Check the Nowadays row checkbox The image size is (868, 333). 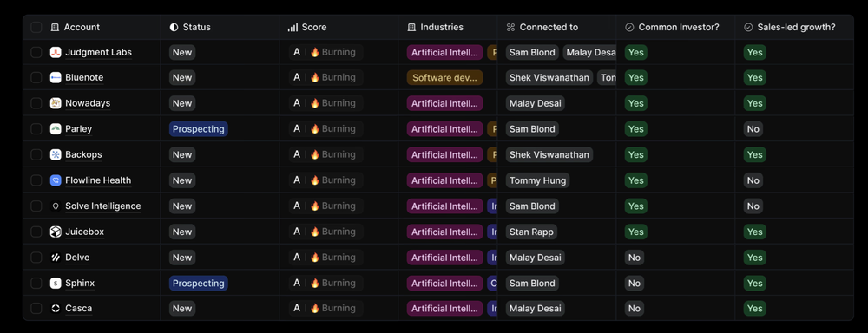(x=36, y=103)
